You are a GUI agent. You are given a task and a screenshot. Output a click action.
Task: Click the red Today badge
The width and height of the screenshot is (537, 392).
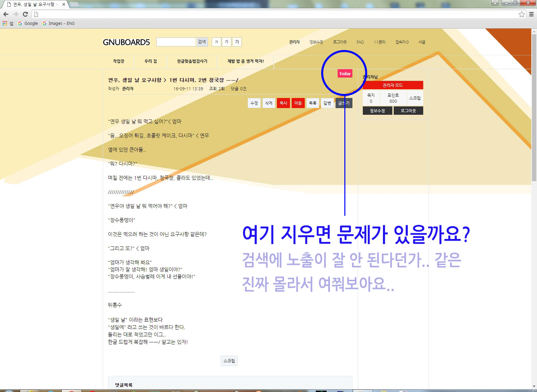click(x=345, y=73)
